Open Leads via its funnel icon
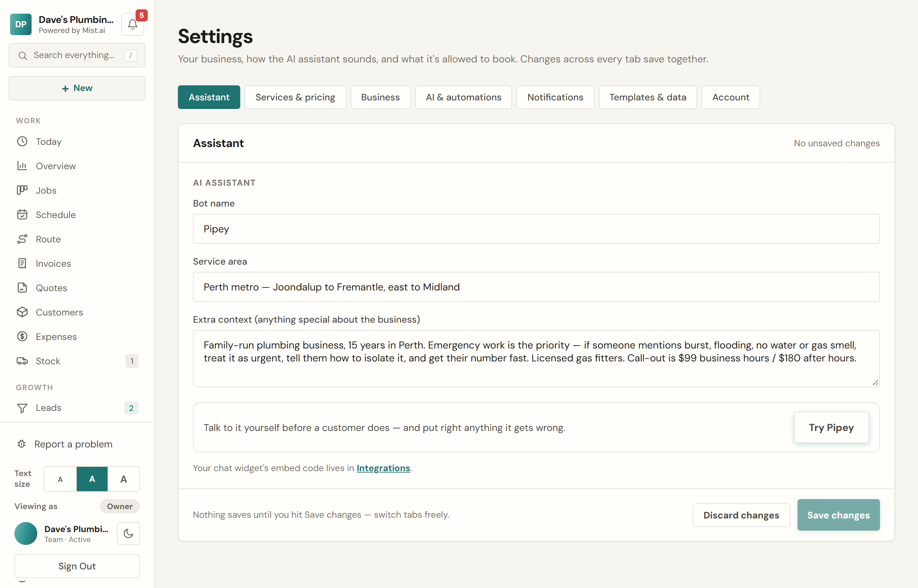 tap(22, 408)
